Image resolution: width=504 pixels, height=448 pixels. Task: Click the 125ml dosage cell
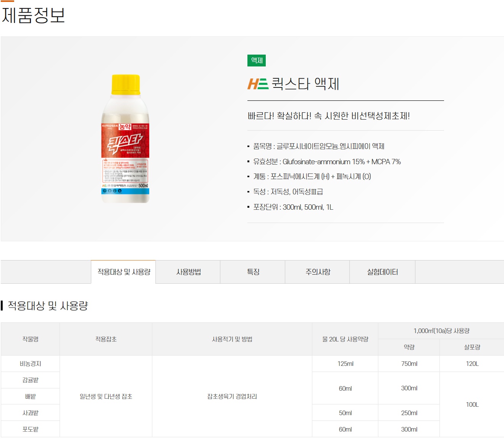pyautogui.click(x=345, y=364)
